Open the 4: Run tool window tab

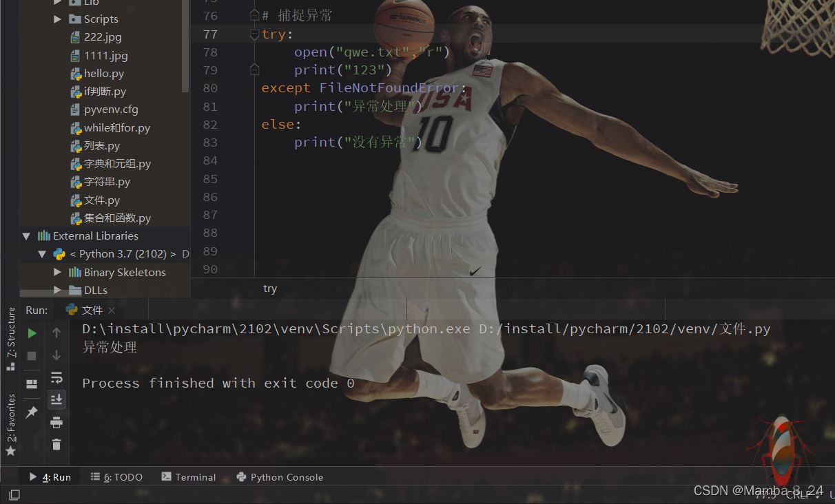click(x=50, y=477)
